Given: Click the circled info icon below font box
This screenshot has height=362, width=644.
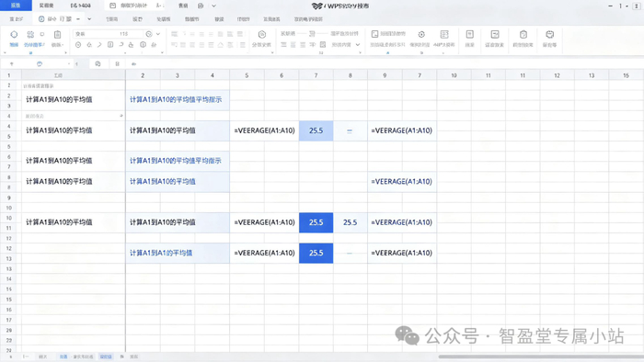Looking at the screenshot, I should [143, 45].
